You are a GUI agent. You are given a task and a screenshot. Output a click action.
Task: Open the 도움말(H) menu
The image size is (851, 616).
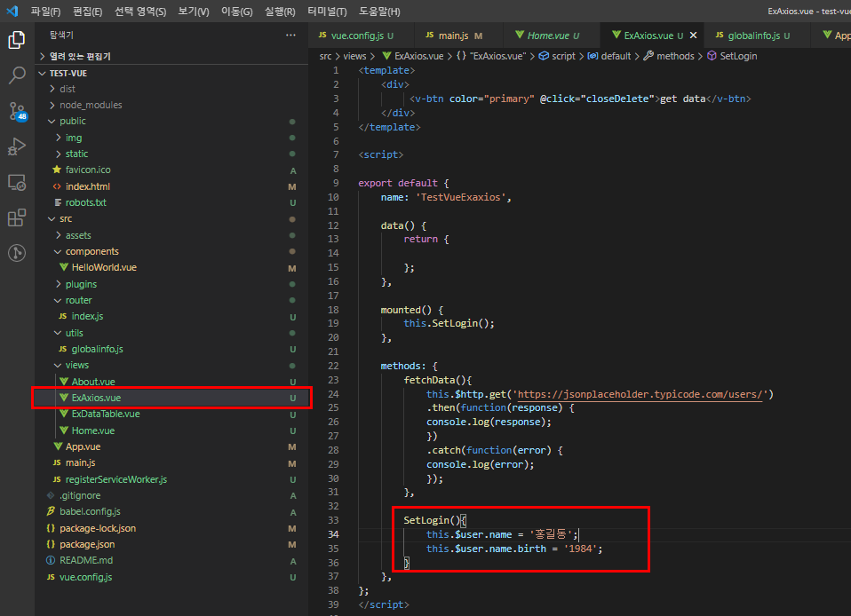click(x=379, y=12)
